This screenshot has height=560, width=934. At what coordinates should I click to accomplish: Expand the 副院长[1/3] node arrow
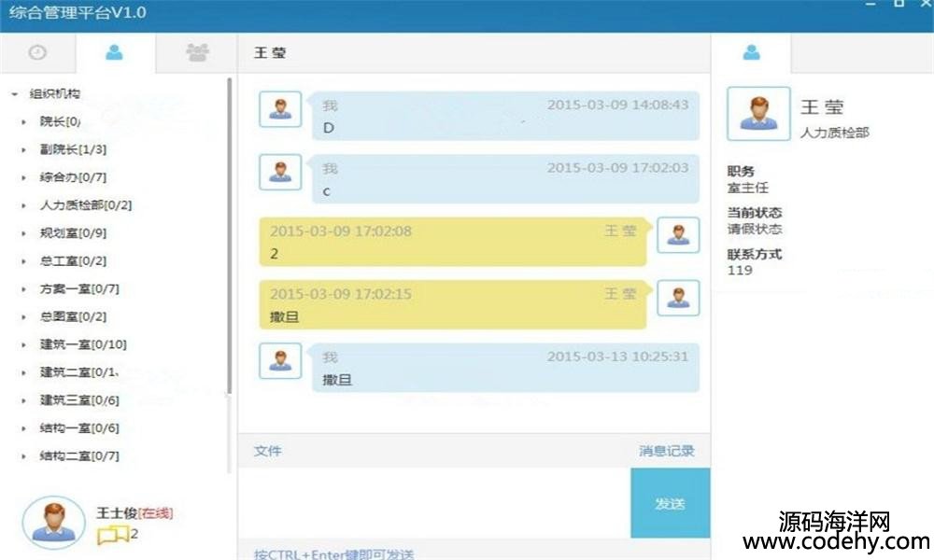tap(24, 150)
